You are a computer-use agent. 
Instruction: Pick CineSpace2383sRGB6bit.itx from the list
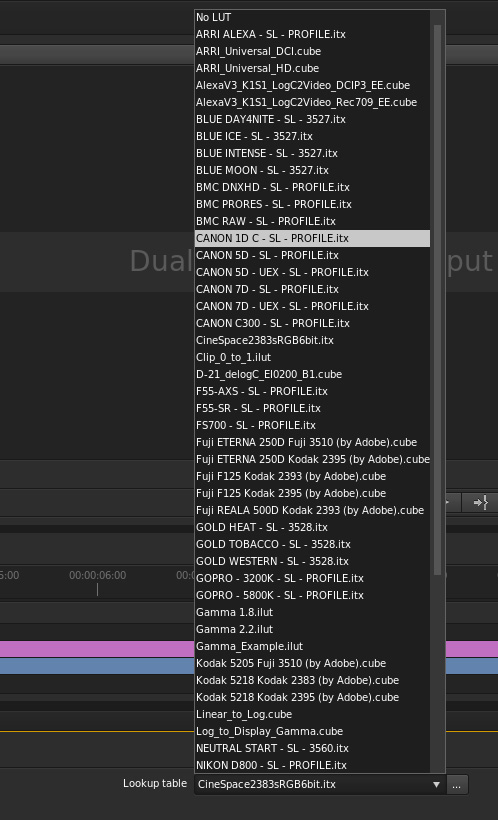click(312, 340)
